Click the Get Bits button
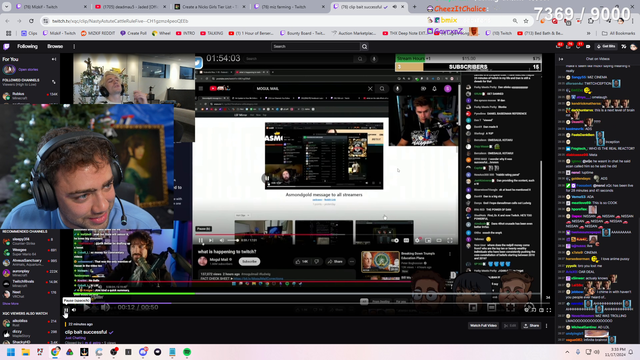 coord(606,47)
